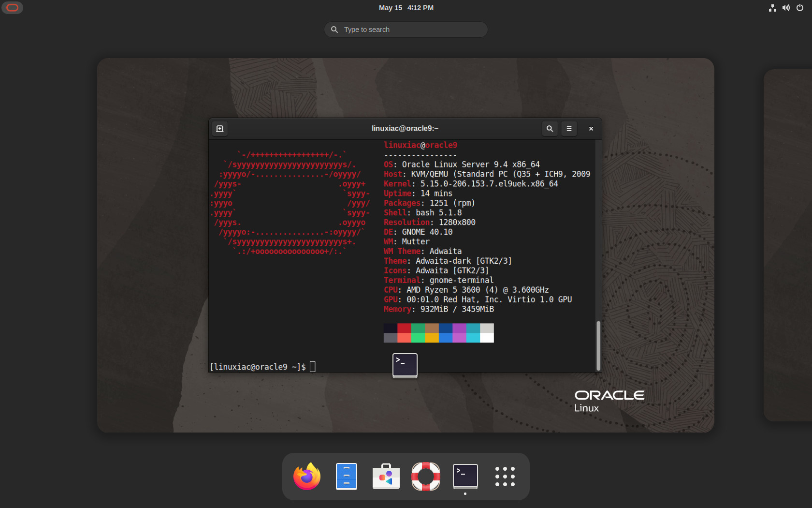Click the terminal title linuxiac@oracle9:~
812x508 pixels.
pos(405,129)
